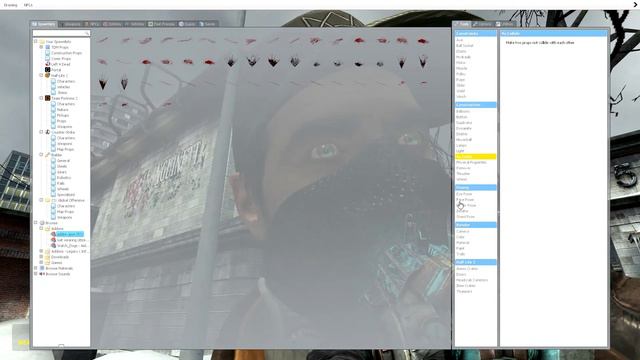Select the highlighted addon entry under Addons
640x360 pixels.
pos(70,234)
